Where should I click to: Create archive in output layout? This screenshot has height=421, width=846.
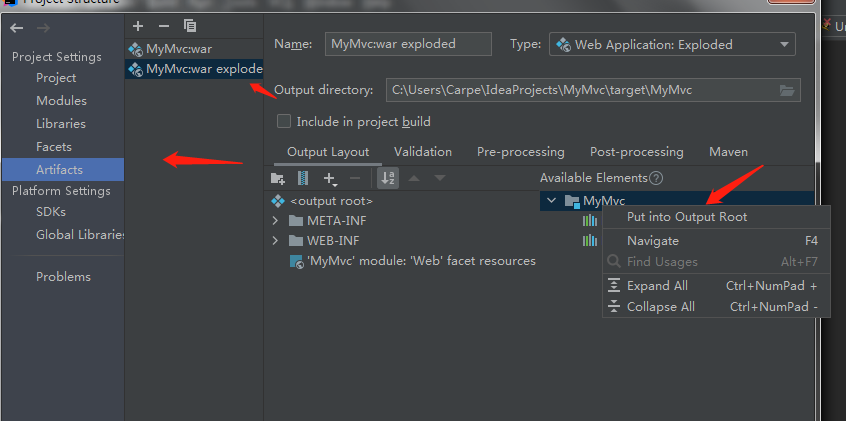[303, 178]
